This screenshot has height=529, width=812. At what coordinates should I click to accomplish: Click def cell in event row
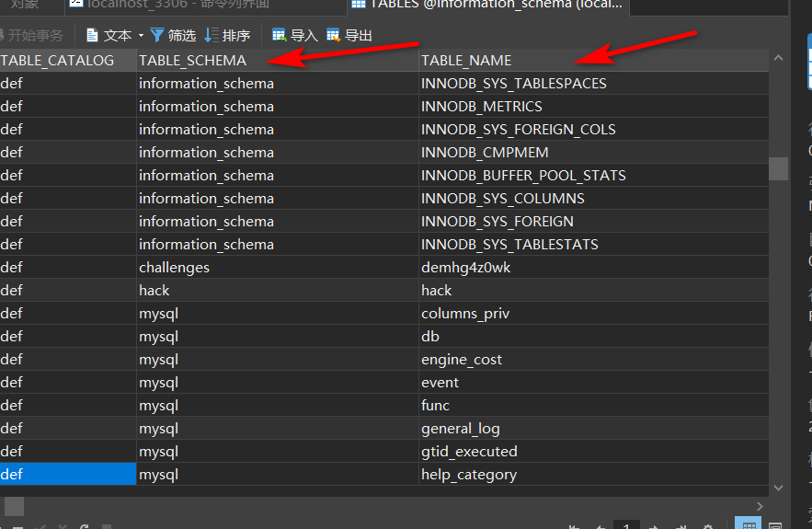pos(68,382)
